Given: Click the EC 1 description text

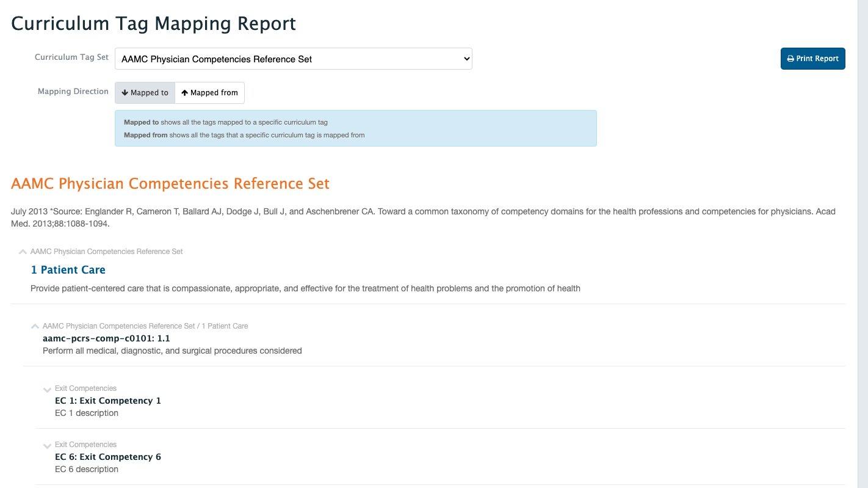Looking at the screenshot, I should coord(87,413).
